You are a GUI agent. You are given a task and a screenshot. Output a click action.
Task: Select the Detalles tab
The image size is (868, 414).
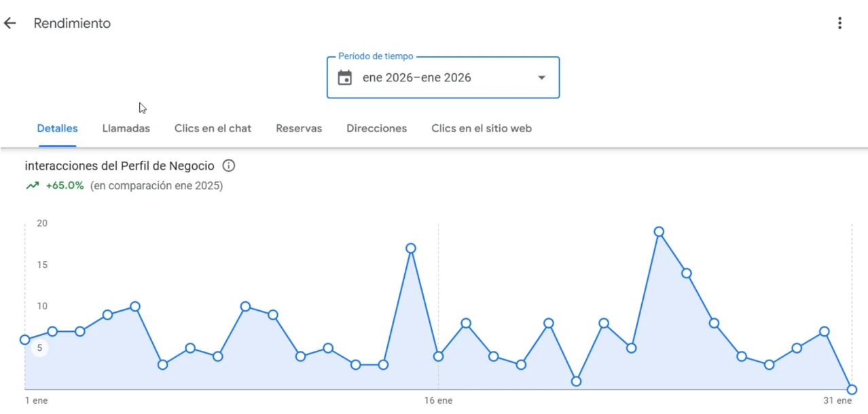(58, 128)
